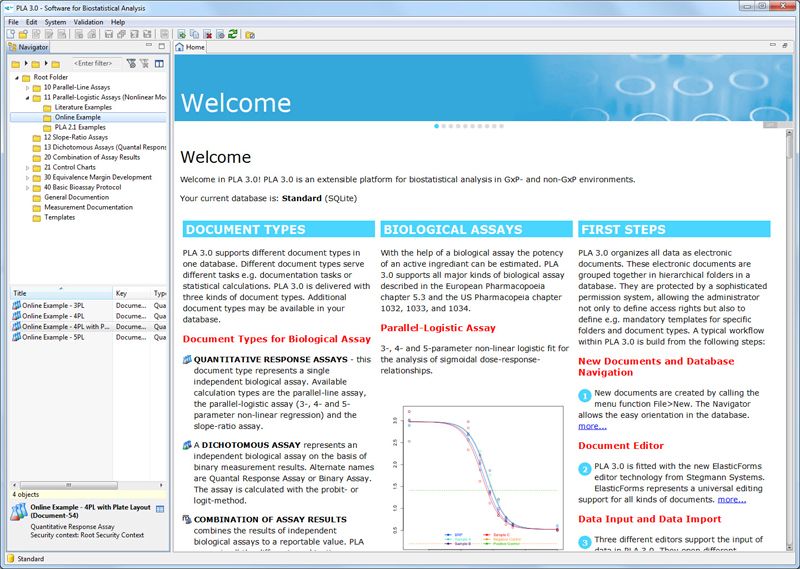
Task: Click the right arrow of Navigator horizontal scrollbar
Action: click(x=161, y=485)
